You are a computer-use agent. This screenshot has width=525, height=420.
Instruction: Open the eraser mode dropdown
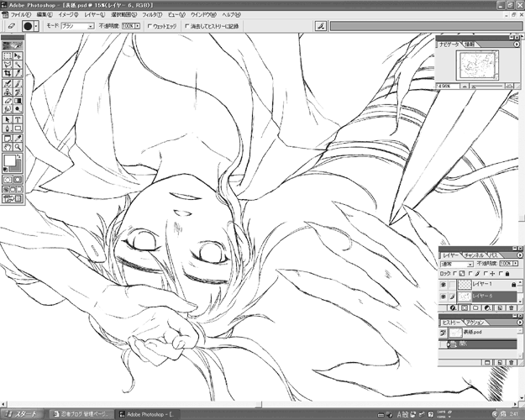(91, 26)
